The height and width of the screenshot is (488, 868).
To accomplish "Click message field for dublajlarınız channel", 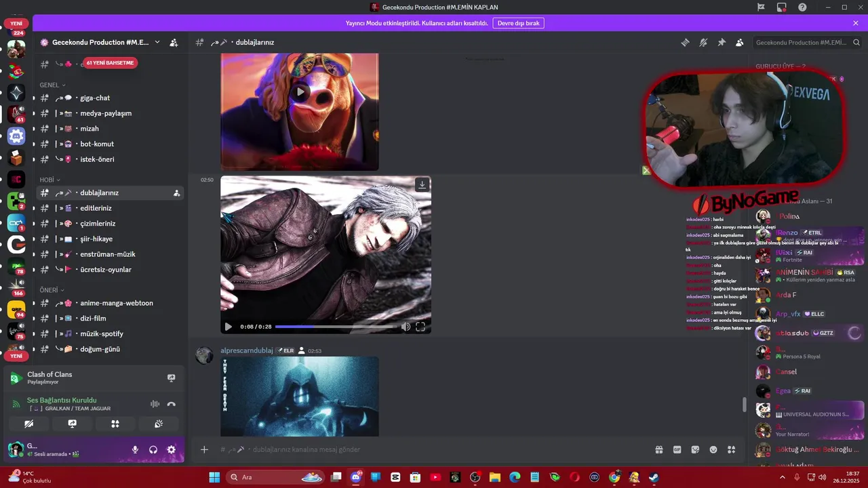I will coord(434,449).
